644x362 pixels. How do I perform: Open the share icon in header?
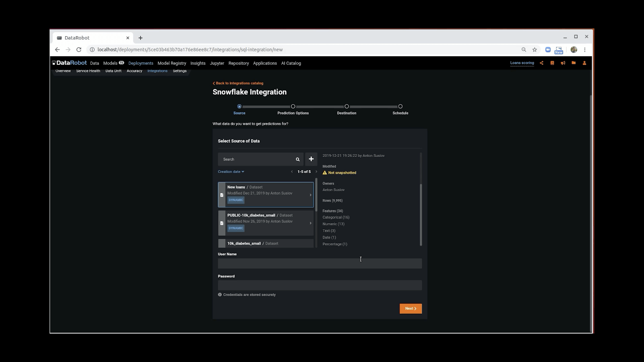tap(541, 63)
